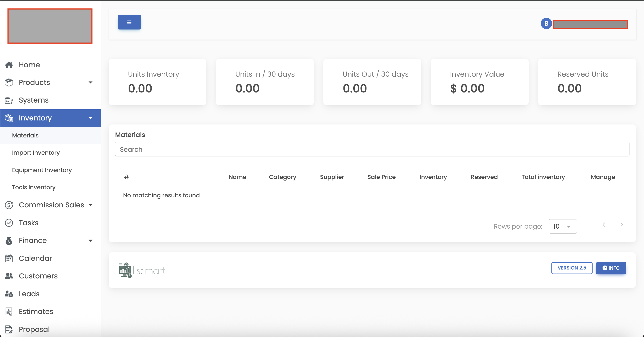Collapse the Inventory section chevron
The height and width of the screenshot is (337, 644).
point(91,118)
